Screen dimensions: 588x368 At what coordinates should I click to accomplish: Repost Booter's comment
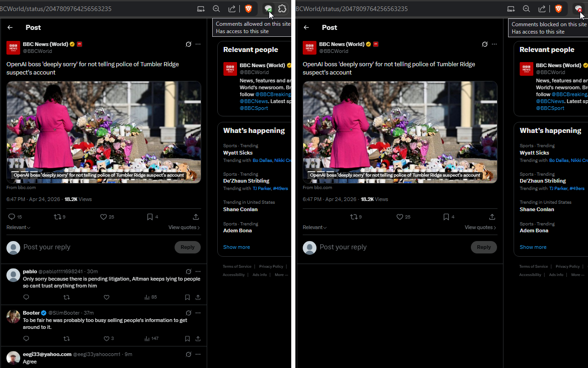tap(66, 339)
